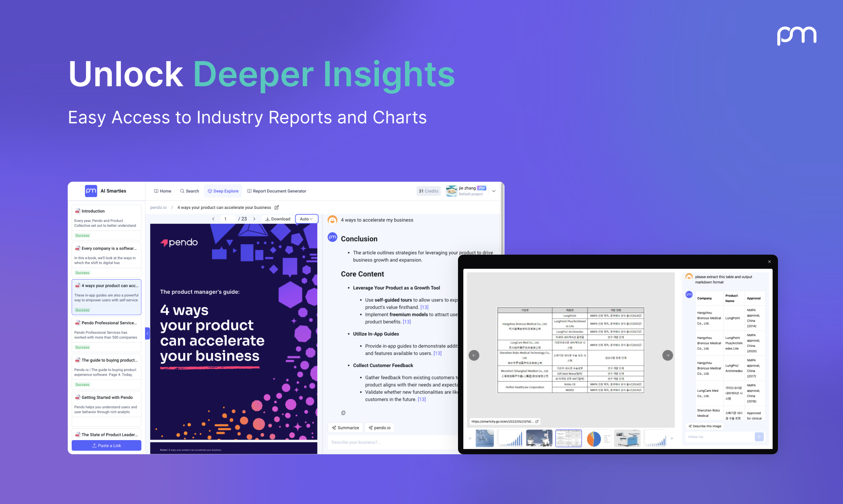
Task: Click the Pendo cover page in viewer
Action: coord(234,332)
